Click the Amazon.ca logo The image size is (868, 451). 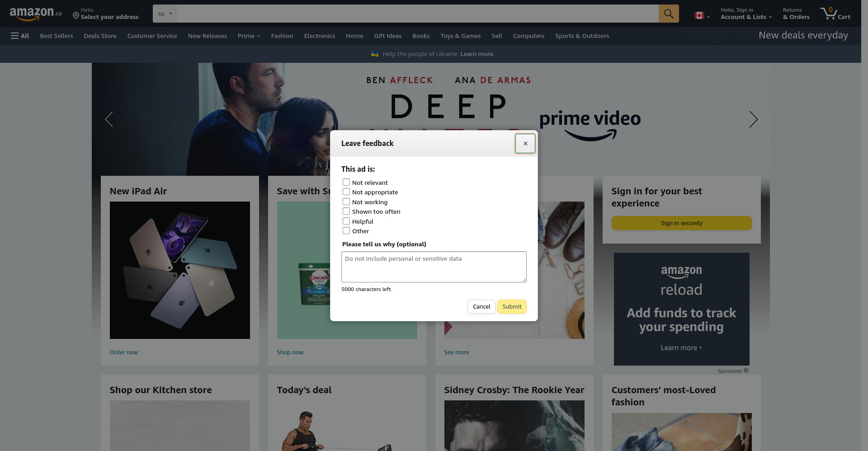35,14
